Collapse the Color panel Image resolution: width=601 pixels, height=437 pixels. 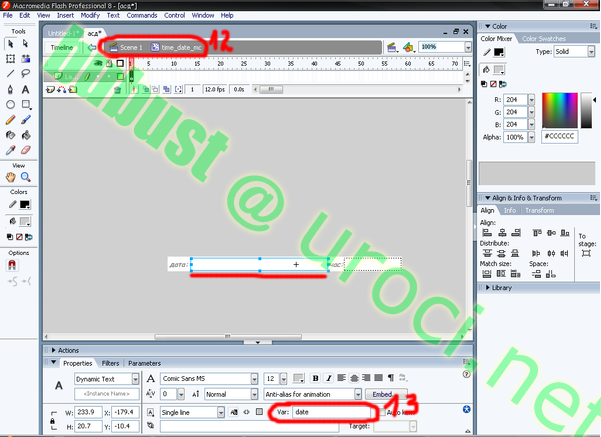click(x=488, y=26)
